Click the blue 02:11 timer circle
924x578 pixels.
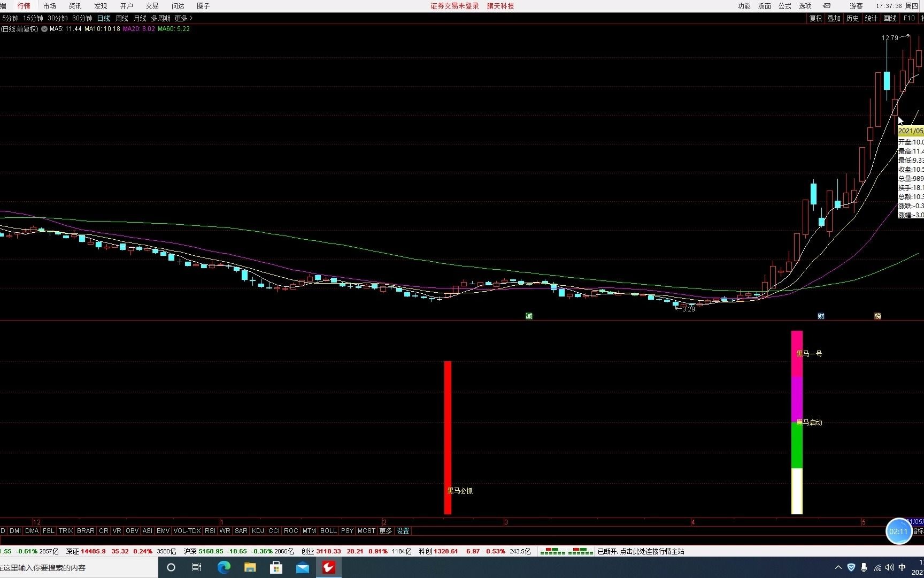[898, 531]
